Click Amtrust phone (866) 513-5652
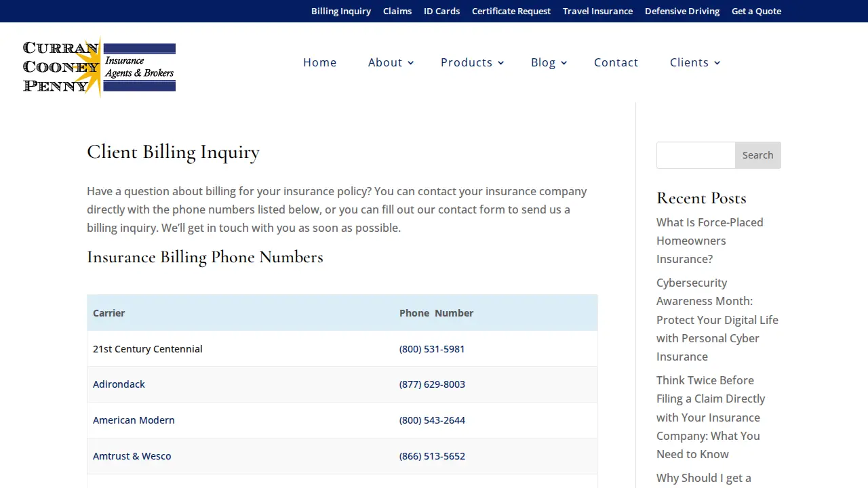The height and width of the screenshot is (488, 868). (432, 456)
